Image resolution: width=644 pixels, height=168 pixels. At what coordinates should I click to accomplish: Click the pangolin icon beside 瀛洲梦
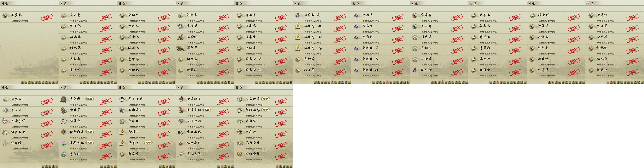tap(180, 48)
